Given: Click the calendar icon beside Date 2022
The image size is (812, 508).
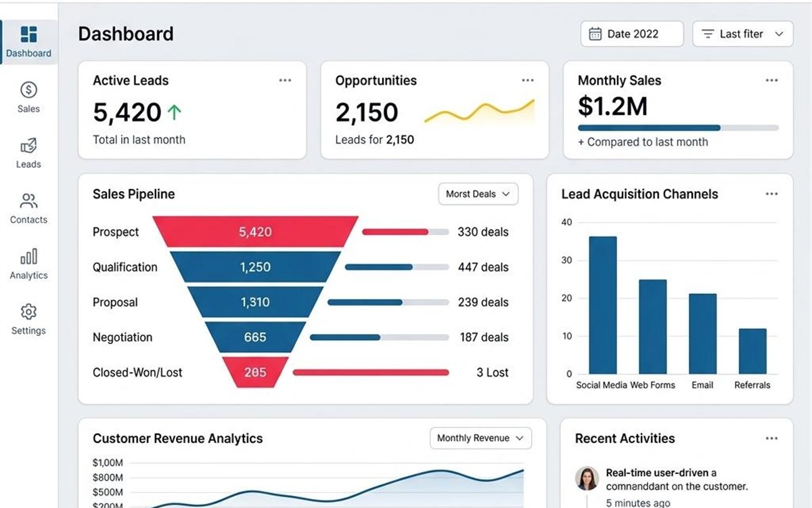Looking at the screenshot, I should point(595,34).
